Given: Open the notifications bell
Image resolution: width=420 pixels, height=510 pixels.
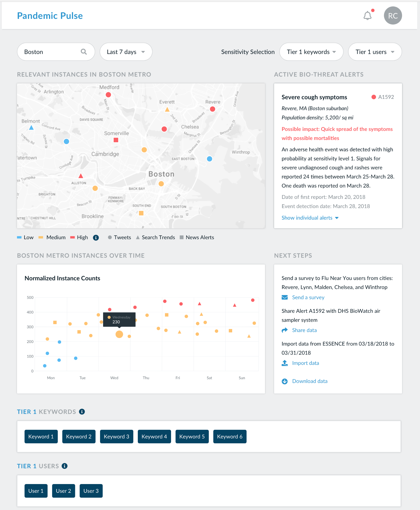Looking at the screenshot, I should (x=368, y=16).
